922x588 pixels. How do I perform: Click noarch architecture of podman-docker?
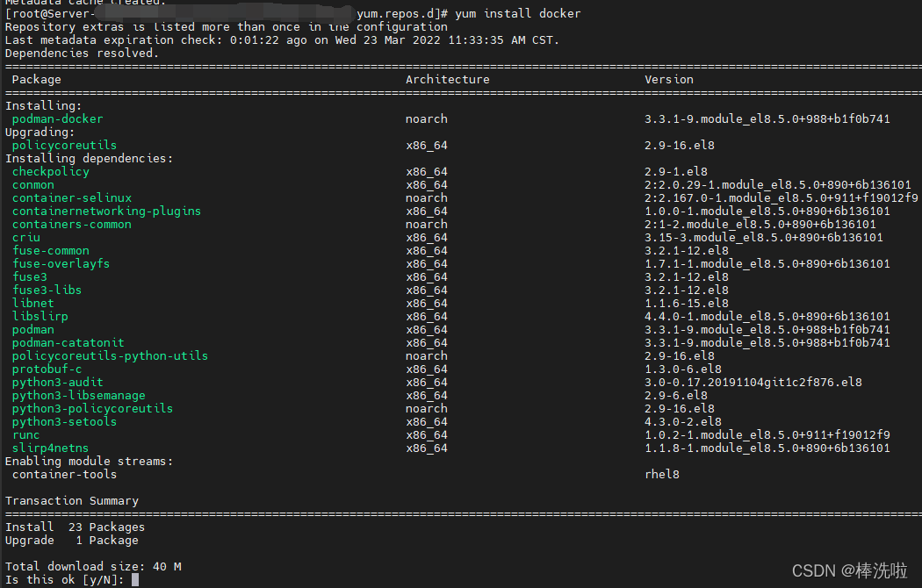point(426,118)
